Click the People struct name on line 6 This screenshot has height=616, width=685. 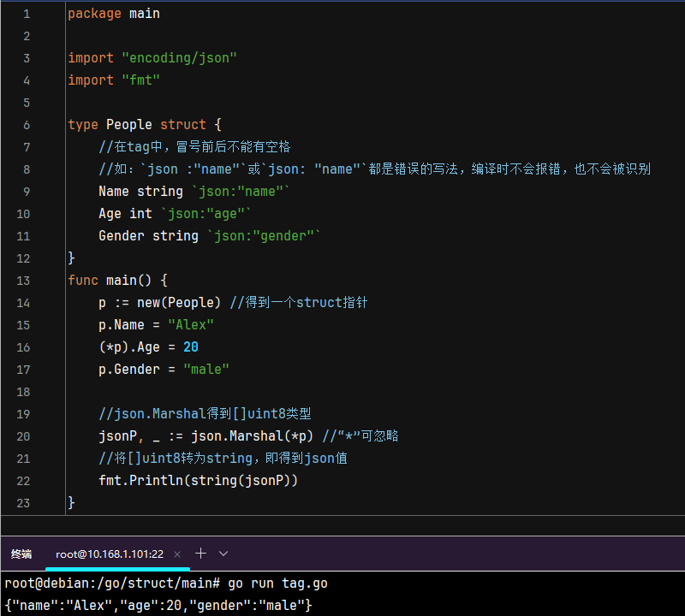(x=129, y=125)
